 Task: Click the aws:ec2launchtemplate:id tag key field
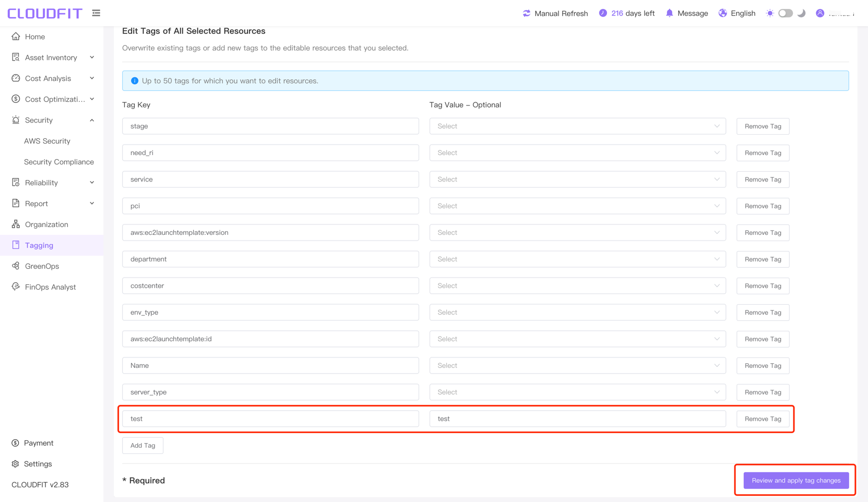pos(270,339)
